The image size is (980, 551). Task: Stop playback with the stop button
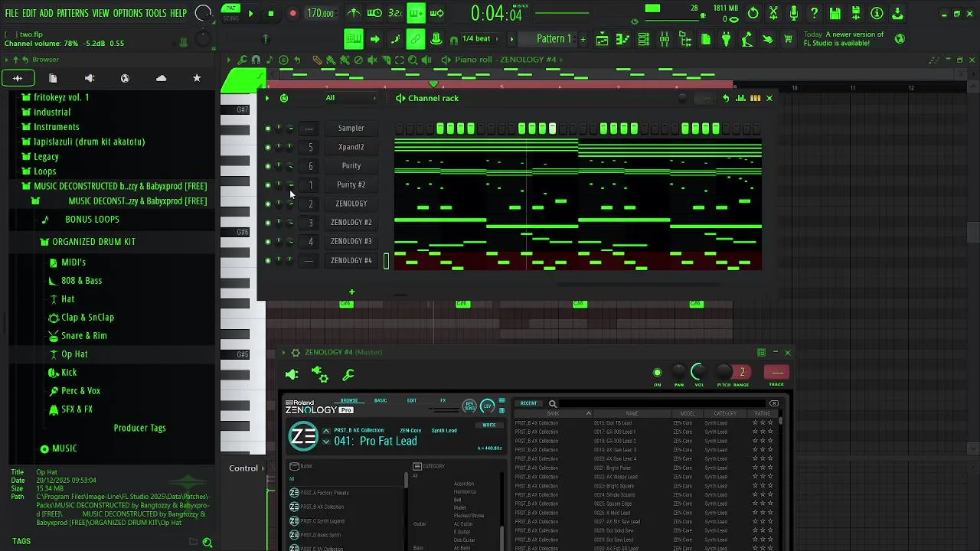(271, 14)
